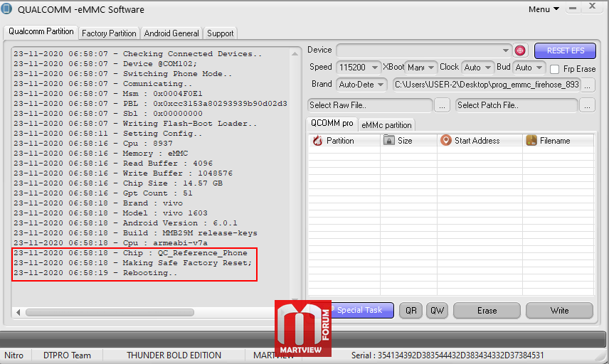Click 'Nitro' in the status bar
The height and width of the screenshot is (364, 609).
[x=14, y=355]
